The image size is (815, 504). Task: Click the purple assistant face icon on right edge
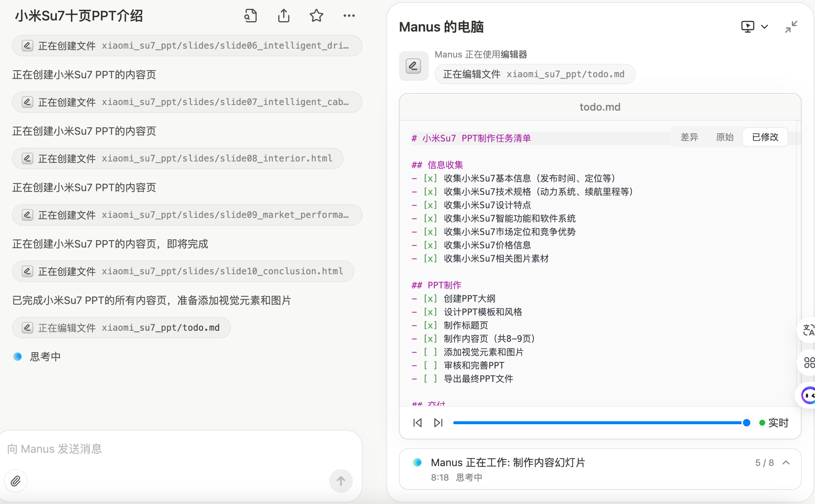[808, 395]
